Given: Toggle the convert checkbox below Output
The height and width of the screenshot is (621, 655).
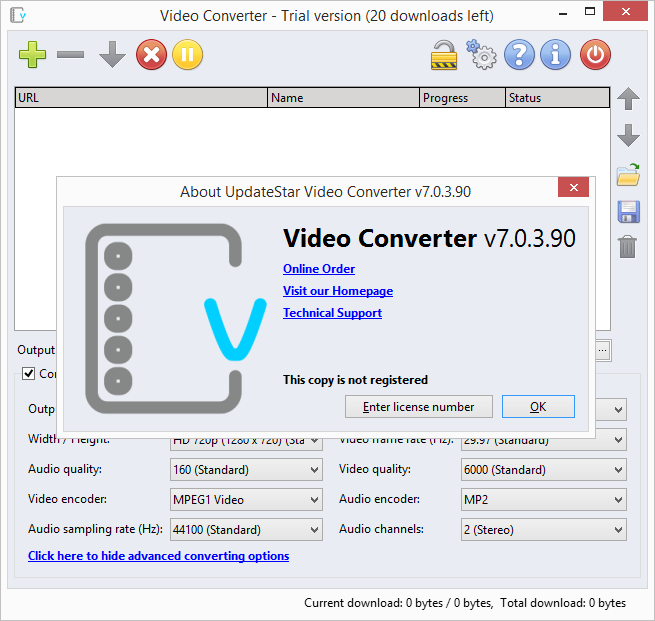Looking at the screenshot, I should click(28, 374).
